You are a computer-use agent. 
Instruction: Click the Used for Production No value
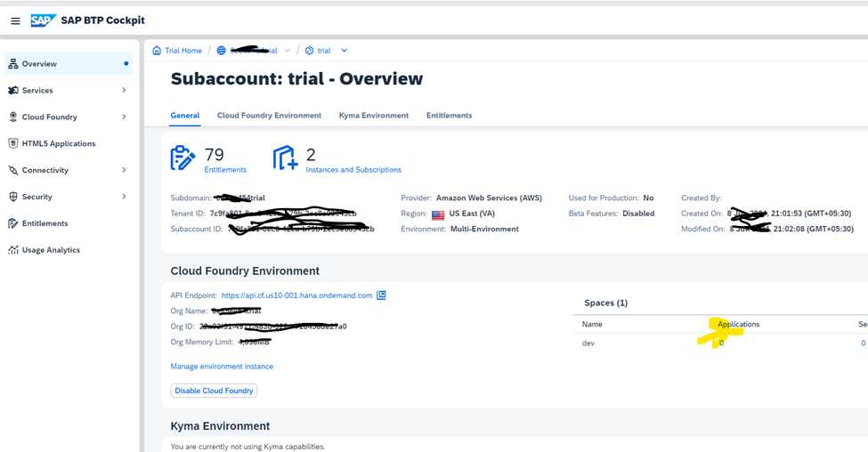click(648, 198)
